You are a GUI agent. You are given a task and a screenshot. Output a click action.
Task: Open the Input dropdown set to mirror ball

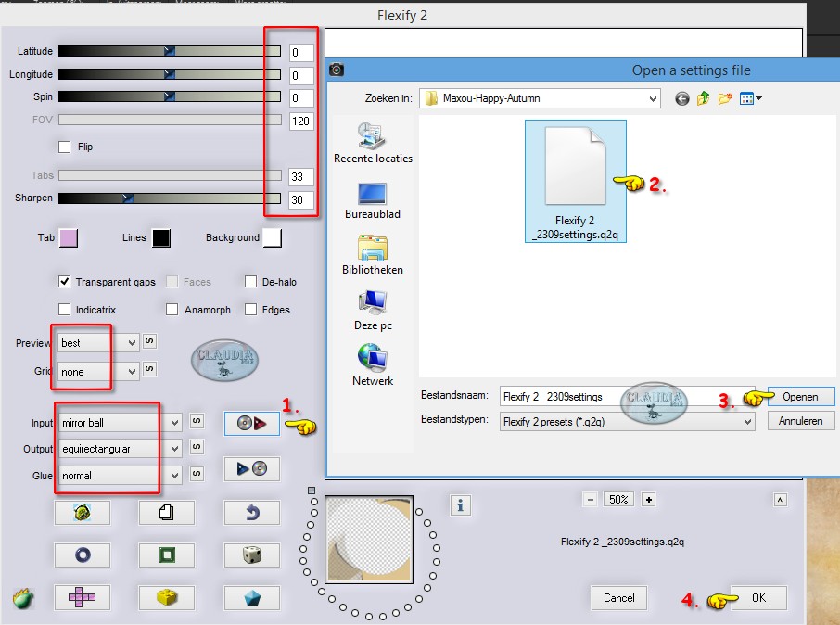pos(120,423)
